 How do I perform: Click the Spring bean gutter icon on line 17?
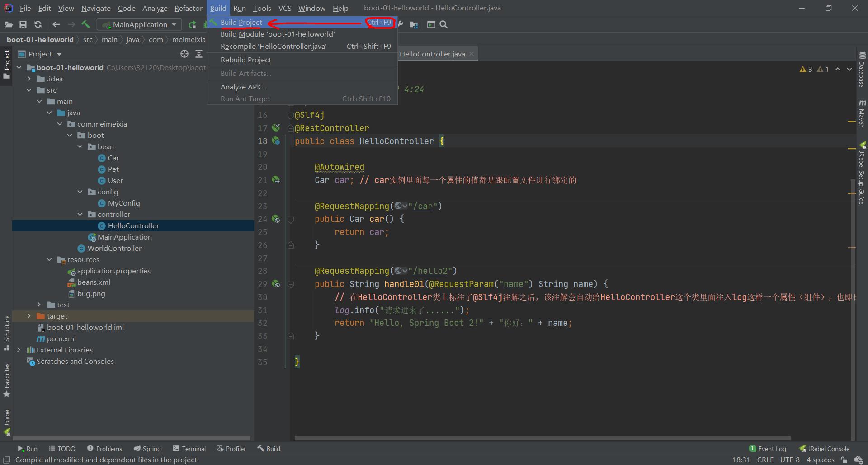pos(276,128)
